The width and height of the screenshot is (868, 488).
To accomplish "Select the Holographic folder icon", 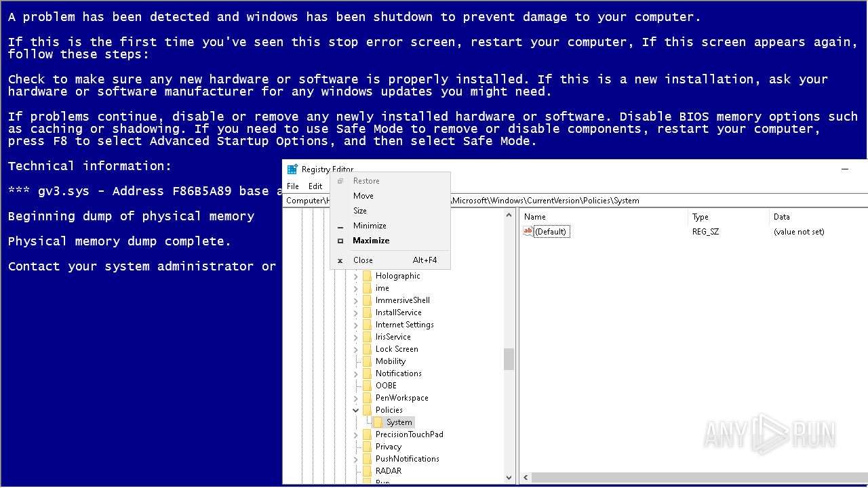I will 367,276.
